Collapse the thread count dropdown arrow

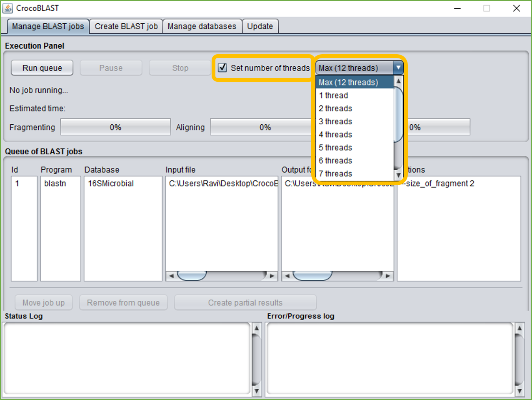[x=398, y=68]
